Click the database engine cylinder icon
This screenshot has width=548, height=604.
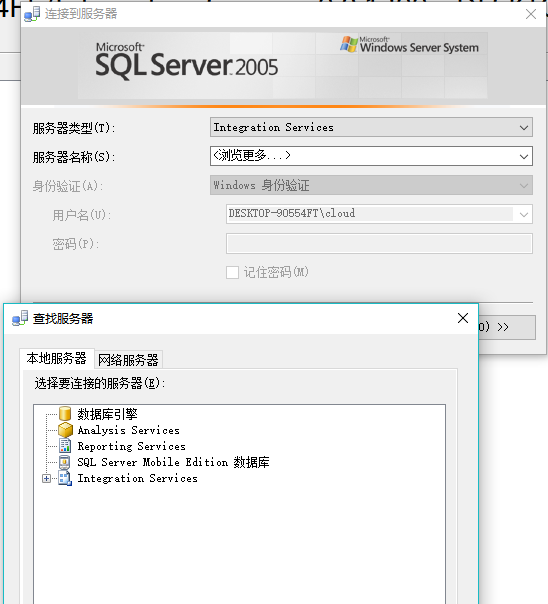click(x=65, y=414)
